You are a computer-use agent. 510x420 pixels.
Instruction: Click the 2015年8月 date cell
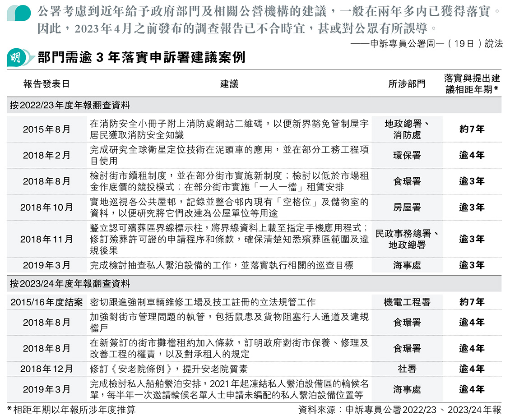click(x=46, y=129)
